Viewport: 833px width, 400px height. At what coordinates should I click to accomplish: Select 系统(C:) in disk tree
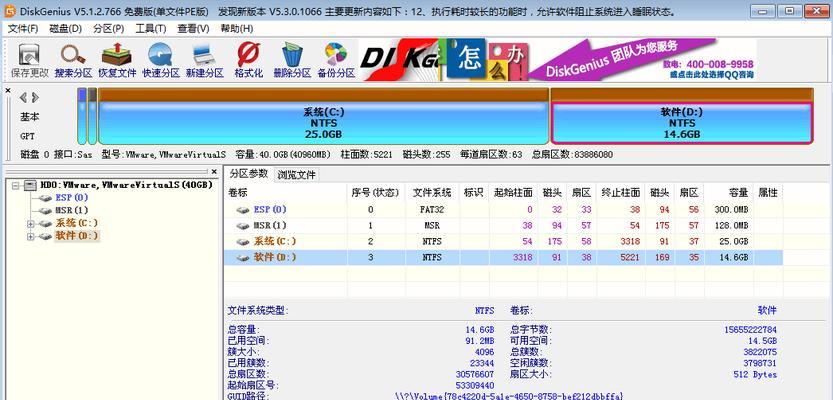[76, 223]
